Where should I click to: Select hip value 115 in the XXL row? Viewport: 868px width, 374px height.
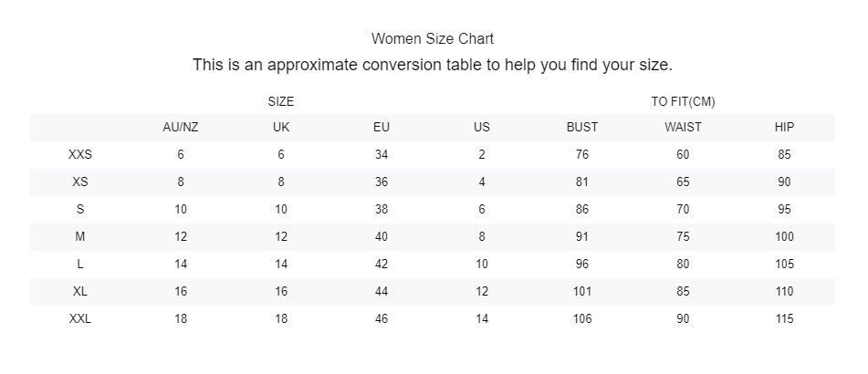tap(784, 318)
